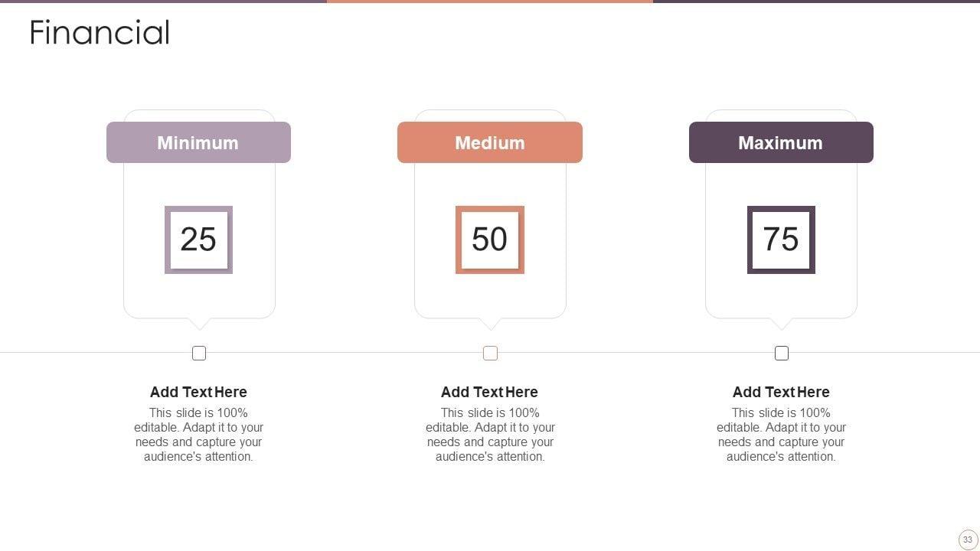Check the orange square marker under Medium
Screen dimensions: 980x551
[490, 353]
